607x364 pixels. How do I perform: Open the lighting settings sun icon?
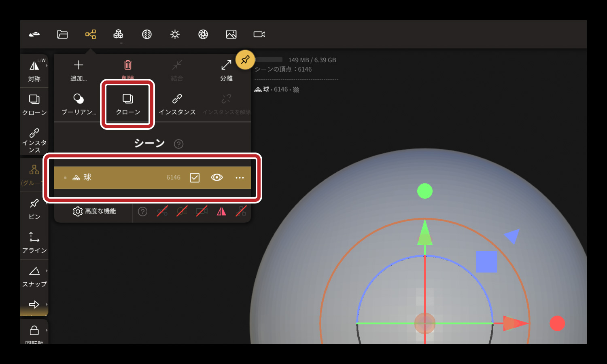pos(175,34)
